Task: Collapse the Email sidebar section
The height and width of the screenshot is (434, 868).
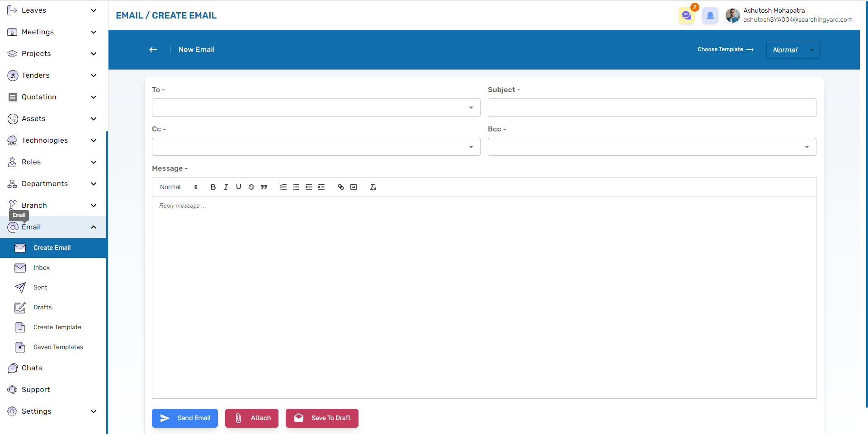Action: tap(94, 227)
